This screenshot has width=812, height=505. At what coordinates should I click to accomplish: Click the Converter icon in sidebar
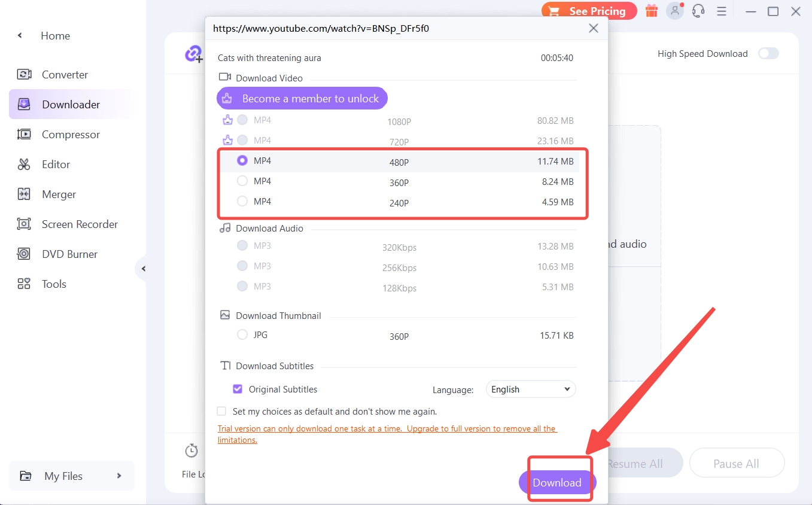(x=24, y=75)
